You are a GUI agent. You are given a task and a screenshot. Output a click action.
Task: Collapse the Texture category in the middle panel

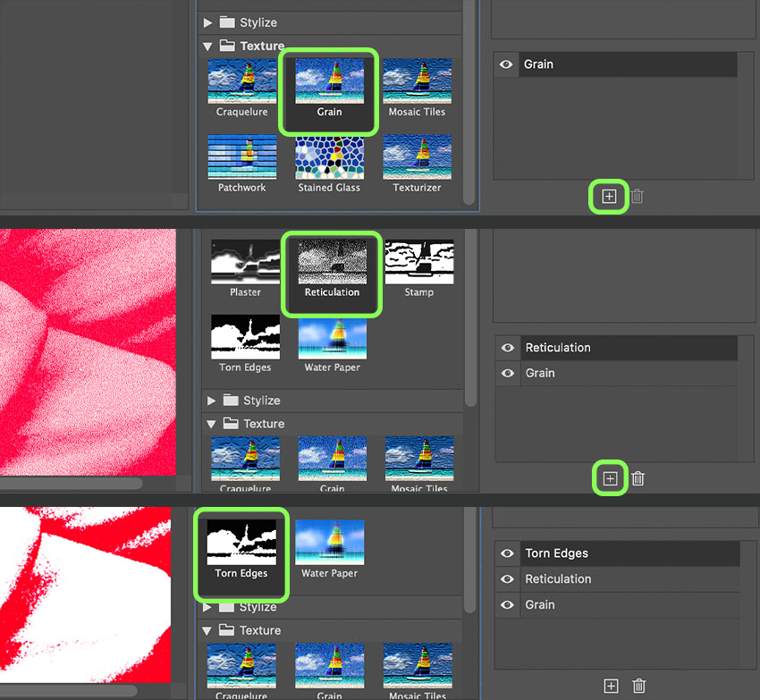[x=207, y=423]
